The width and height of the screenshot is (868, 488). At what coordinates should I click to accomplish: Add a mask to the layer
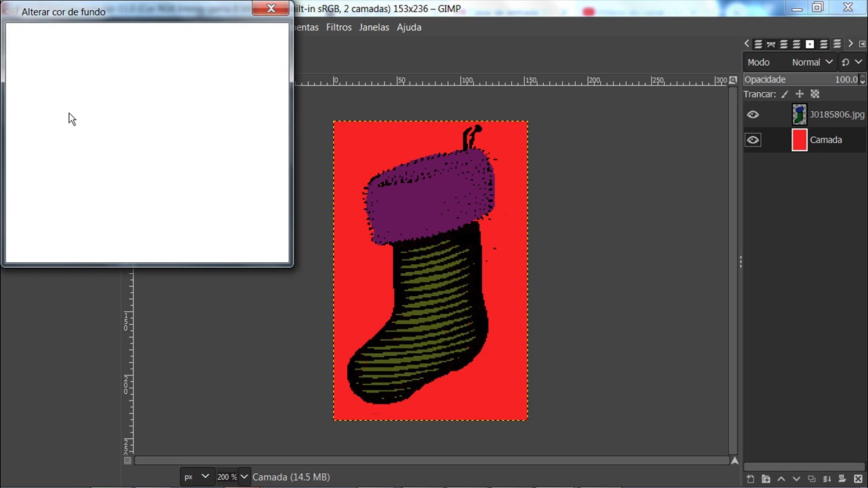[842, 479]
